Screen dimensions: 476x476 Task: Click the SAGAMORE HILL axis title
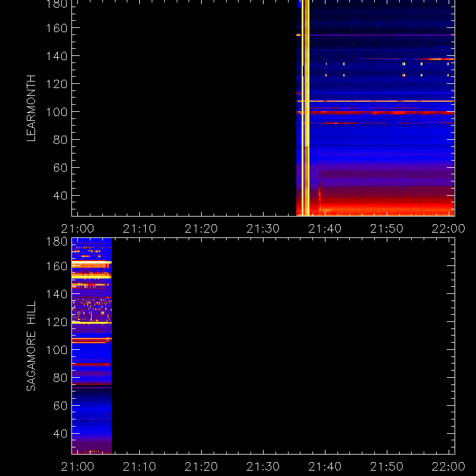coord(31,346)
